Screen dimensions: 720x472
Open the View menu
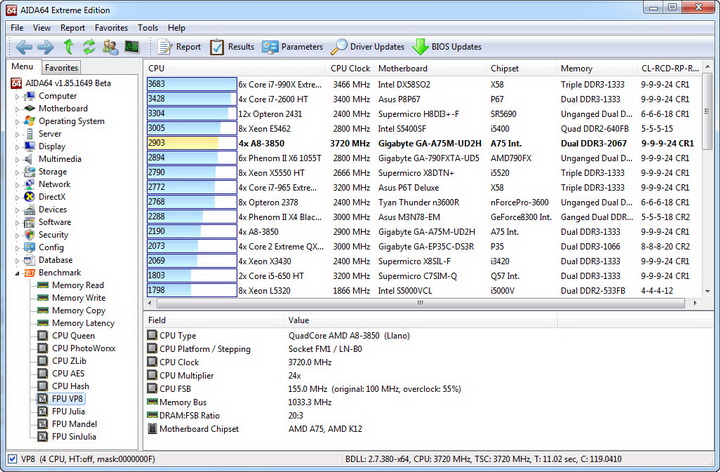(42, 28)
